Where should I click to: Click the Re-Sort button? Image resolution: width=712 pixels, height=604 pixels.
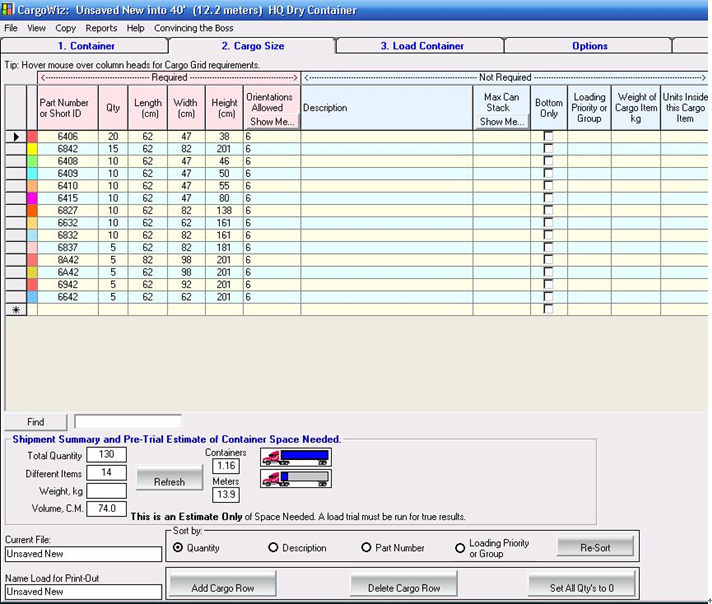click(x=595, y=548)
